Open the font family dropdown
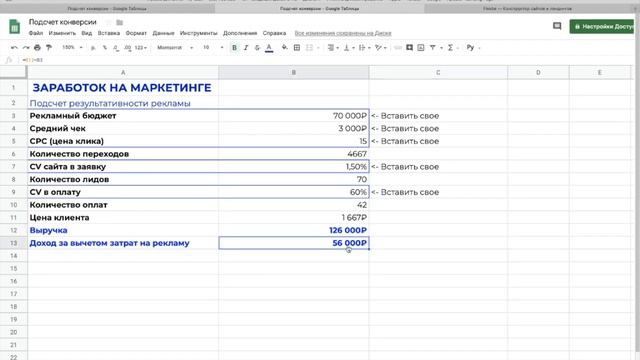Viewport: 640px width, 360px height. tap(175, 48)
